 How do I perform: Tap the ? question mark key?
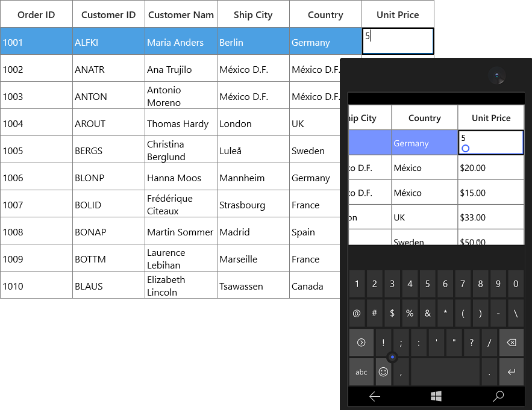(472, 343)
